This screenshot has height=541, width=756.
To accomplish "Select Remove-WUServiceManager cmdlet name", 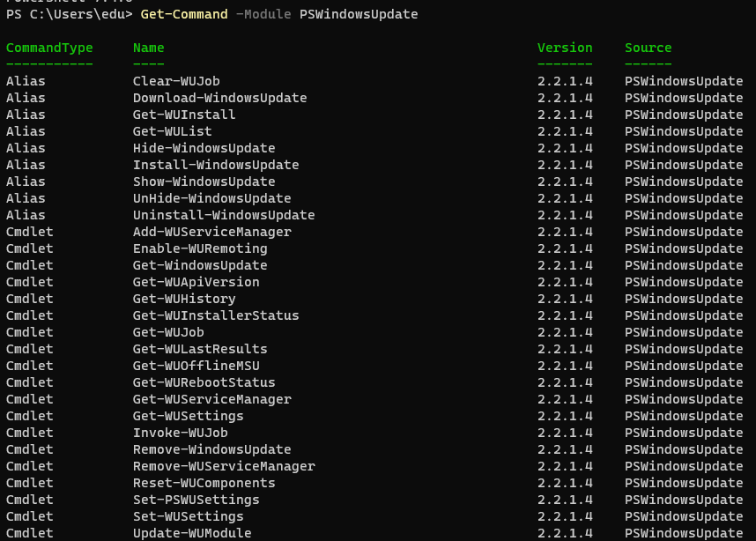I will coord(224,466).
